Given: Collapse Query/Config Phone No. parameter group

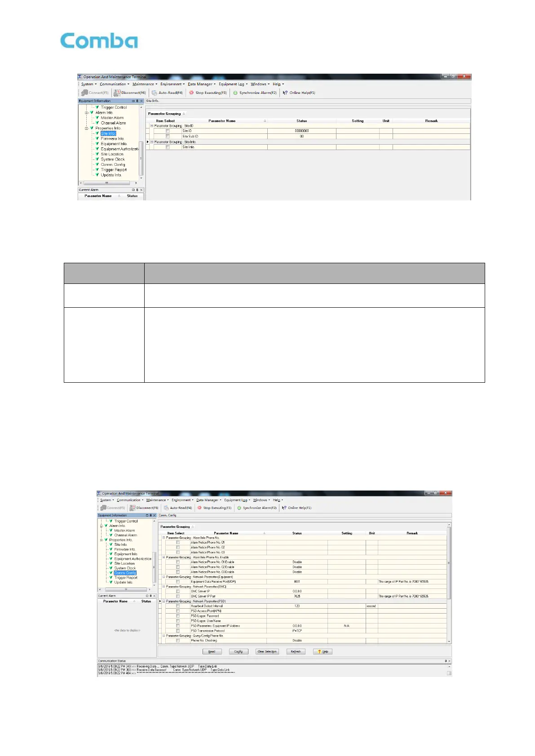Looking at the screenshot, I should pyautogui.click(x=164, y=636).
